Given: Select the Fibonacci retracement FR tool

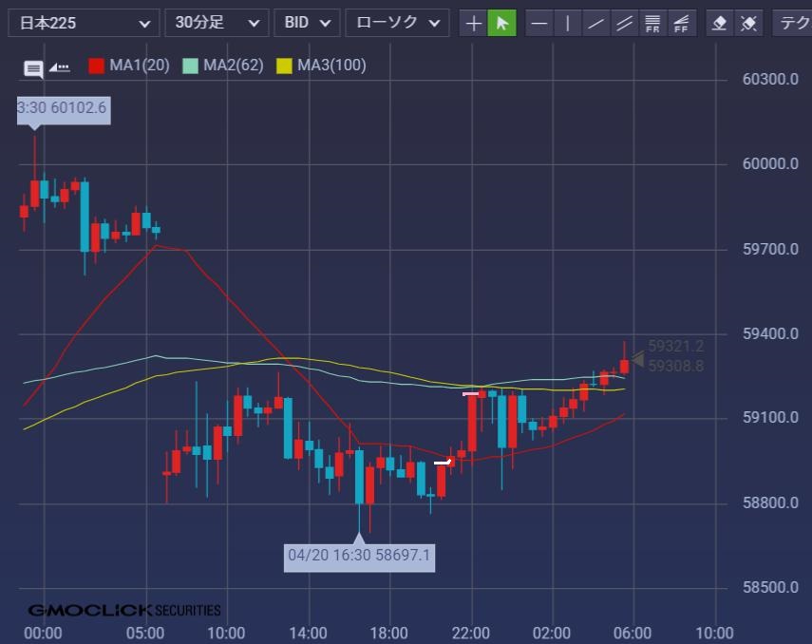Looking at the screenshot, I should pyautogui.click(x=652, y=23).
